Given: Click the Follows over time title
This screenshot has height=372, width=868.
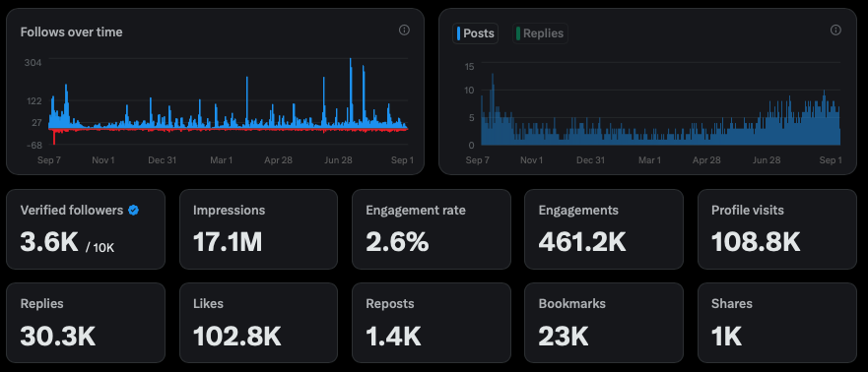Looking at the screenshot, I should point(71,32).
